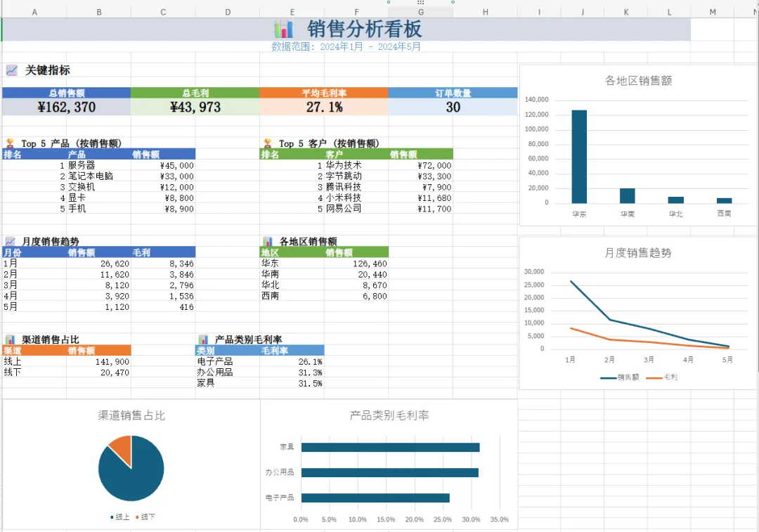Click the 电子产品 bar in 产品类别毛利率 chart
This screenshot has height=532, width=759.
375,498
